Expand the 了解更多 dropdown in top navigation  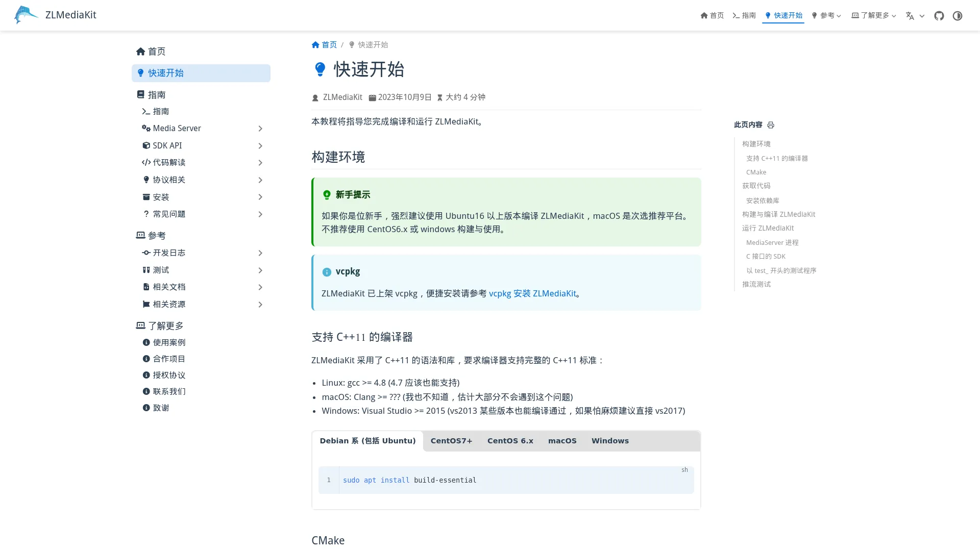874,15
